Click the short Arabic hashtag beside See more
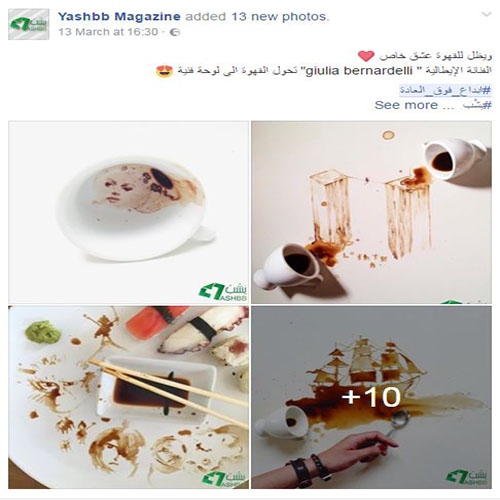The image size is (500, 500). 477,105
